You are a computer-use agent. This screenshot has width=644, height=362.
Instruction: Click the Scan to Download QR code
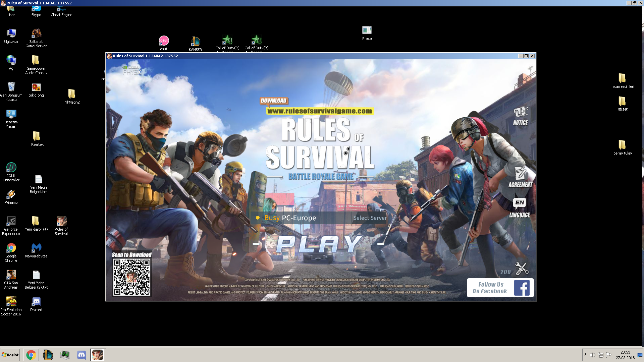131,277
